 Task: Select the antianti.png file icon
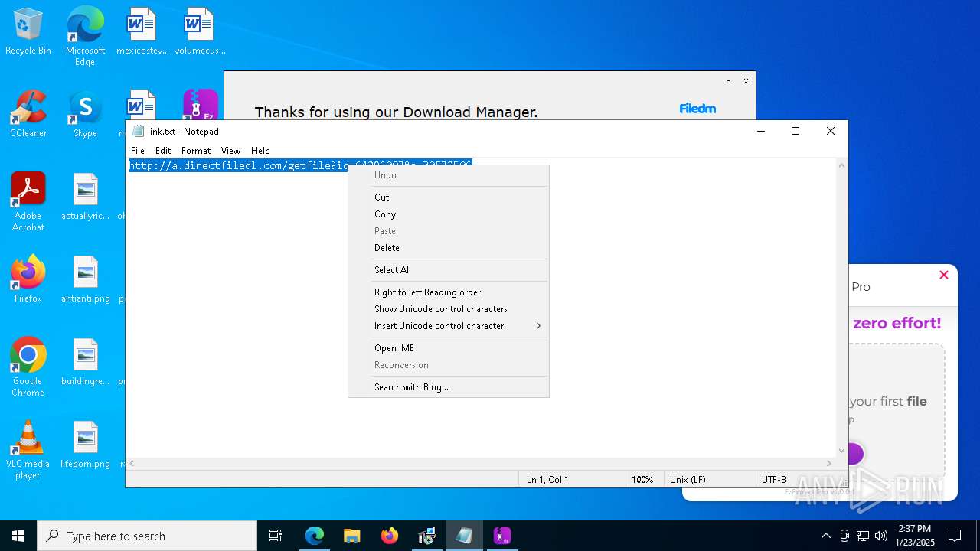(85, 280)
